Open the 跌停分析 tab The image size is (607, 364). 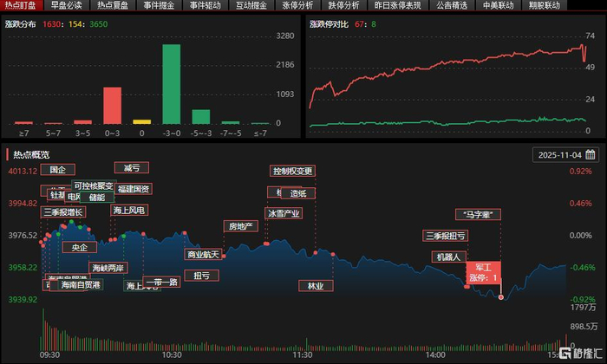pyautogui.click(x=343, y=5)
